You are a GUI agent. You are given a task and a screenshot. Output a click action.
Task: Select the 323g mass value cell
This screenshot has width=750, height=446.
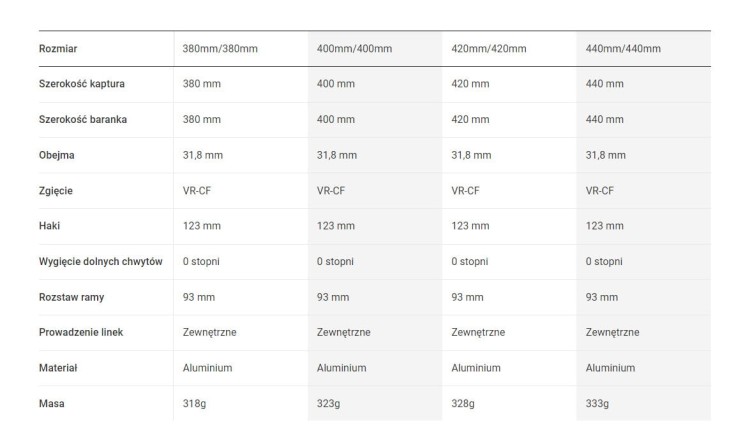tap(331, 403)
